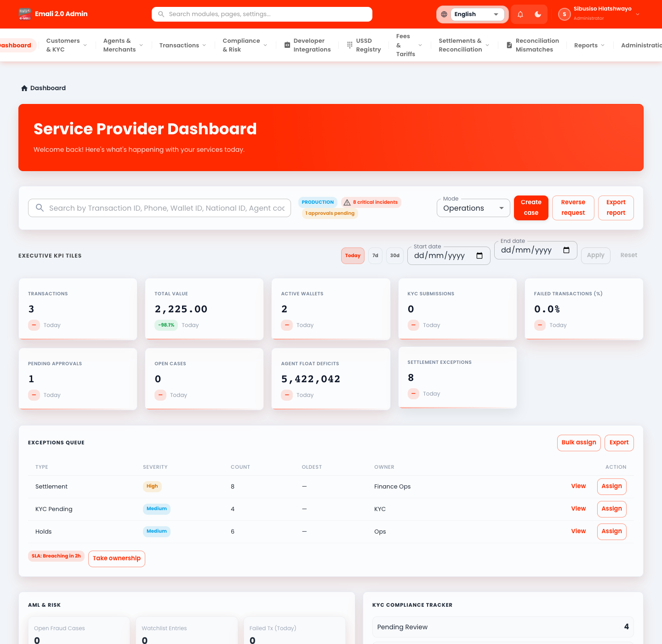Open Developer Integrations nav item

[x=308, y=45]
